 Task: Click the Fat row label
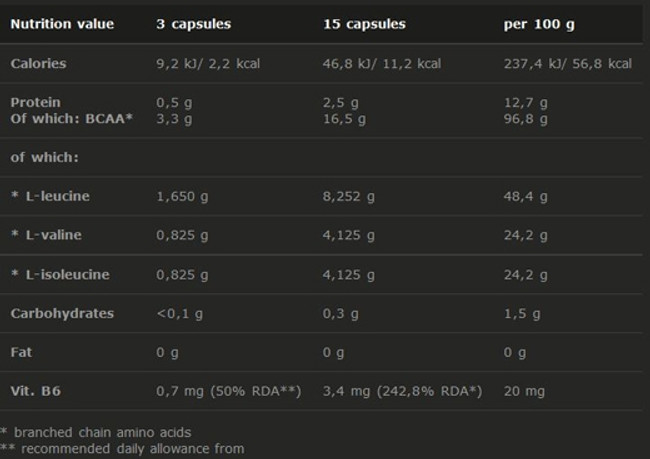click(21, 352)
